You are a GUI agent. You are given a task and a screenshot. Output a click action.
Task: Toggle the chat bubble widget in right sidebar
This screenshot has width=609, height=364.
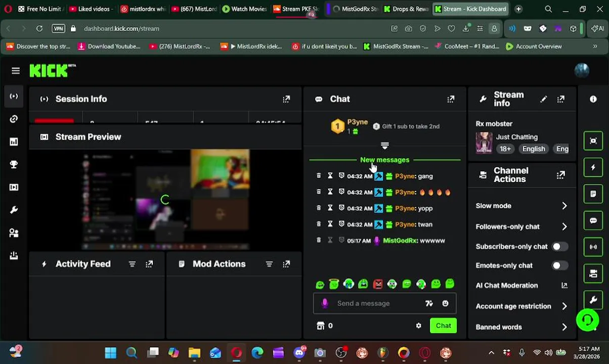(x=593, y=220)
